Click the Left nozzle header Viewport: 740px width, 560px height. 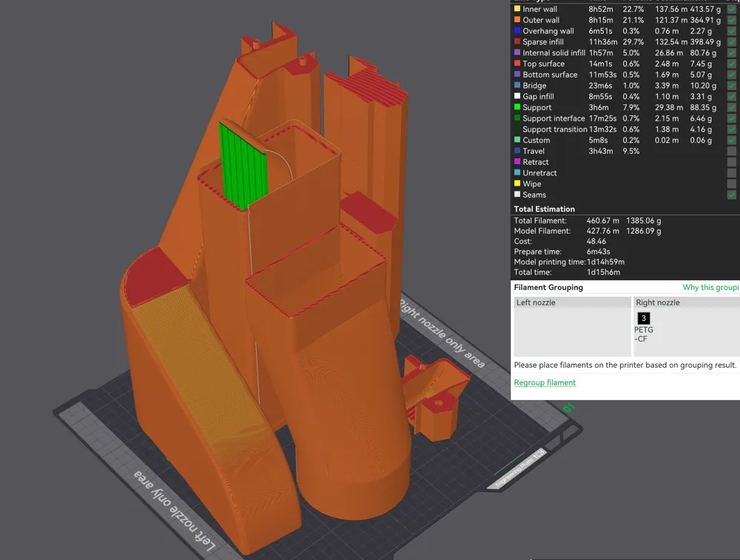click(573, 303)
